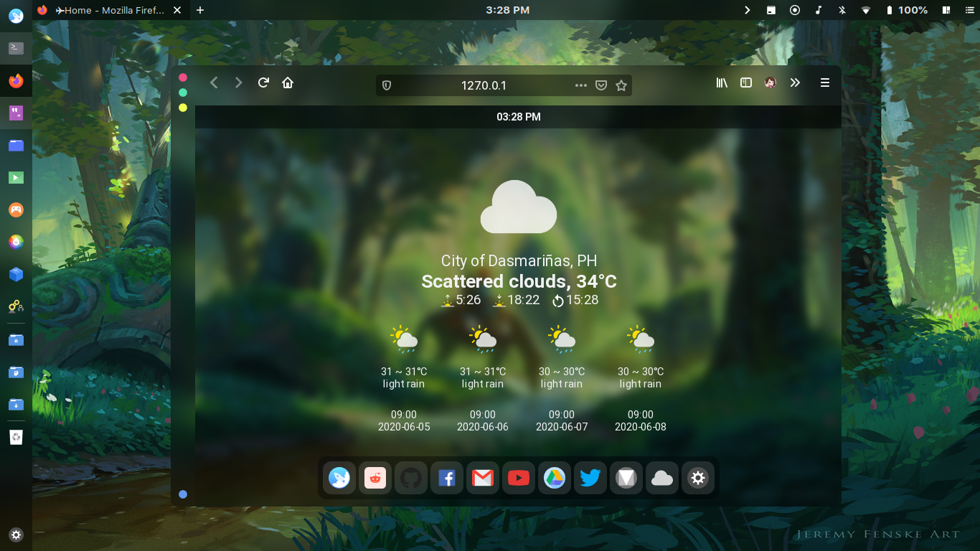Open the Firefox hamburger menu

[x=825, y=83]
